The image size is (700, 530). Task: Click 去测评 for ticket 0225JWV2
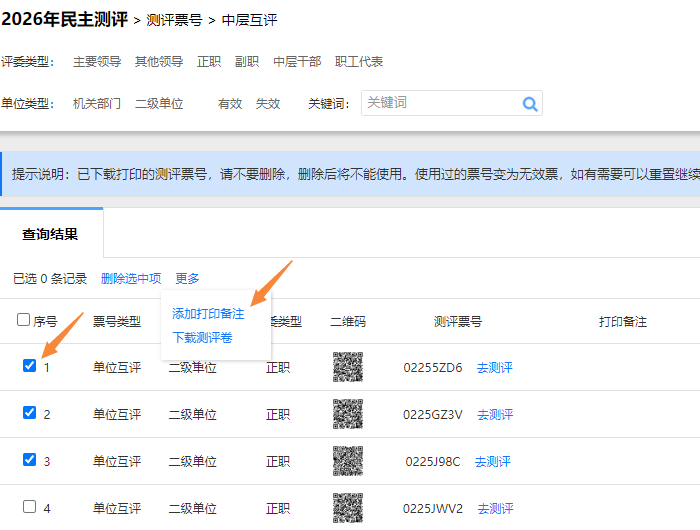click(x=496, y=508)
